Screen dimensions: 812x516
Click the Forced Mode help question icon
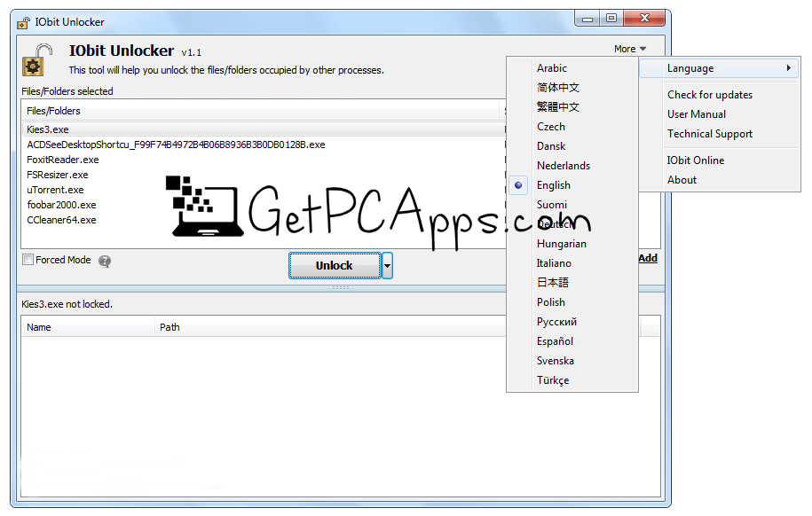pyautogui.click(x=105, y=262)
